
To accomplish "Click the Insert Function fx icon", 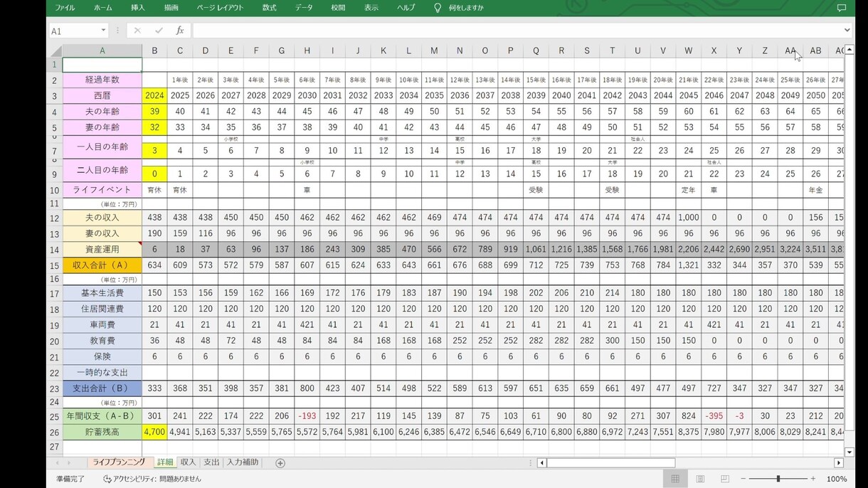I will pos(180,31).
